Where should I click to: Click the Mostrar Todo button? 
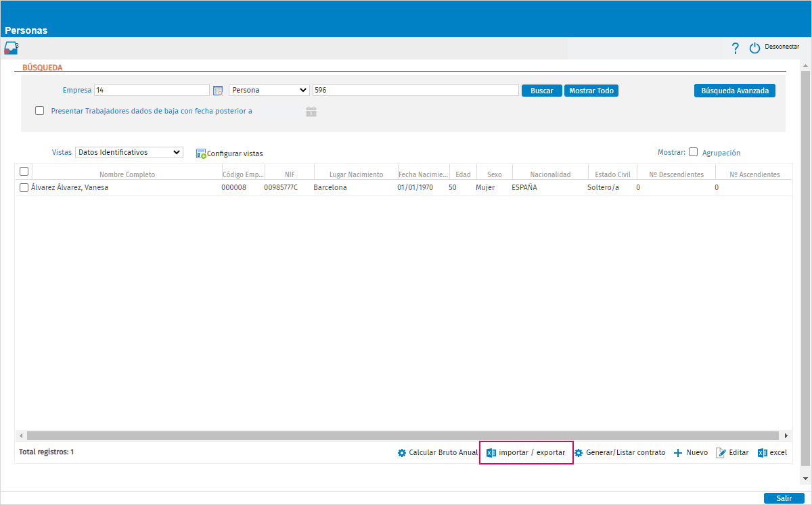pyautogui.click(x=591, y=91)
